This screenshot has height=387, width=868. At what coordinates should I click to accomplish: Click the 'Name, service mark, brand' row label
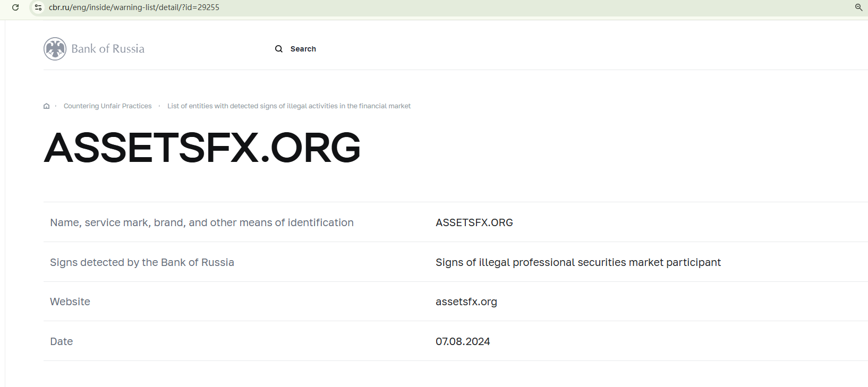click(x=202, y=222)
